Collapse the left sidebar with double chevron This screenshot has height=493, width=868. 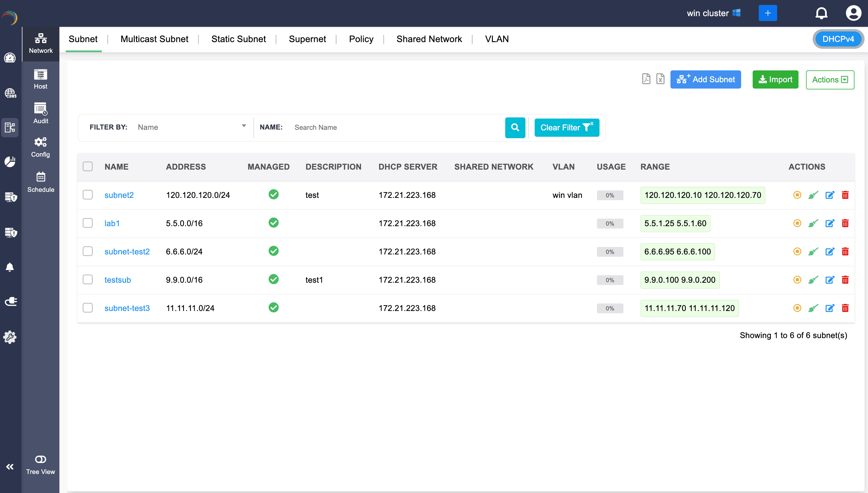10,467
